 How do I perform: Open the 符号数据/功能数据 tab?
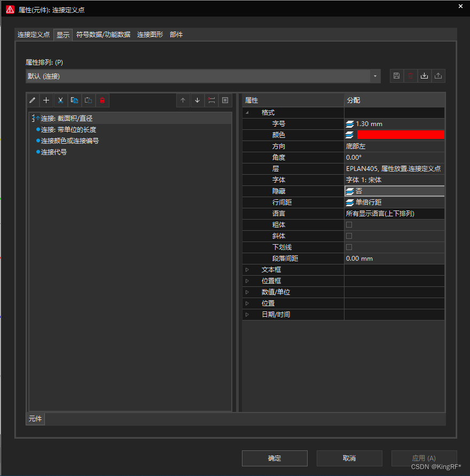[x=104, y=35]
